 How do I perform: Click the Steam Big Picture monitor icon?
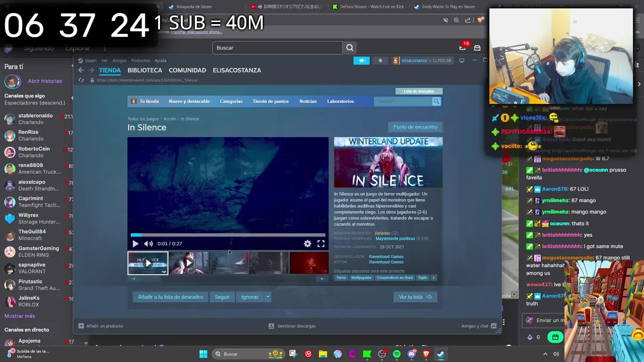point(461,61)
